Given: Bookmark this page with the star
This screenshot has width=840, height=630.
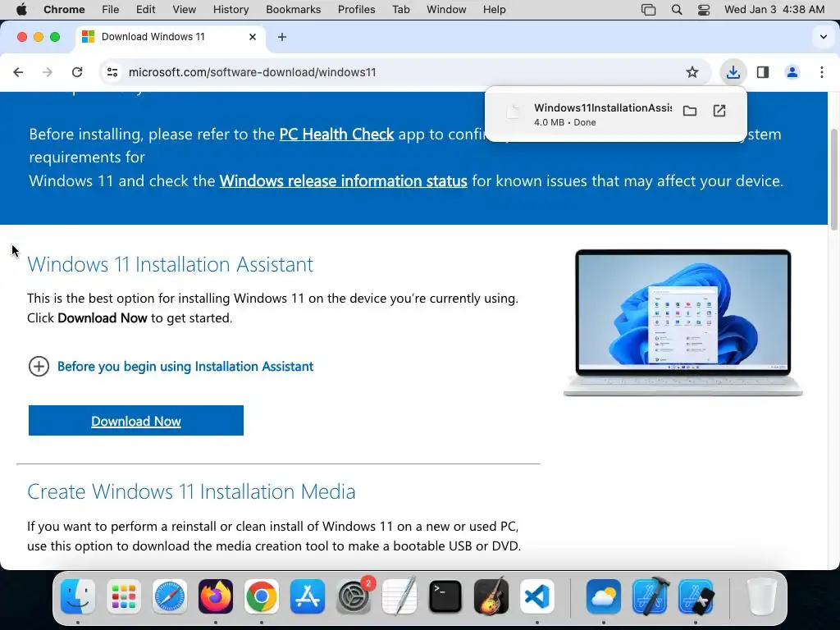Looking at the screenshot, I should coord(692,72).
